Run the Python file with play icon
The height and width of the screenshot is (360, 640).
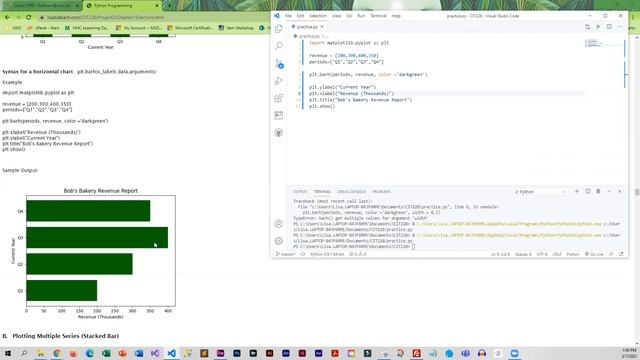(x=598, y=27)
